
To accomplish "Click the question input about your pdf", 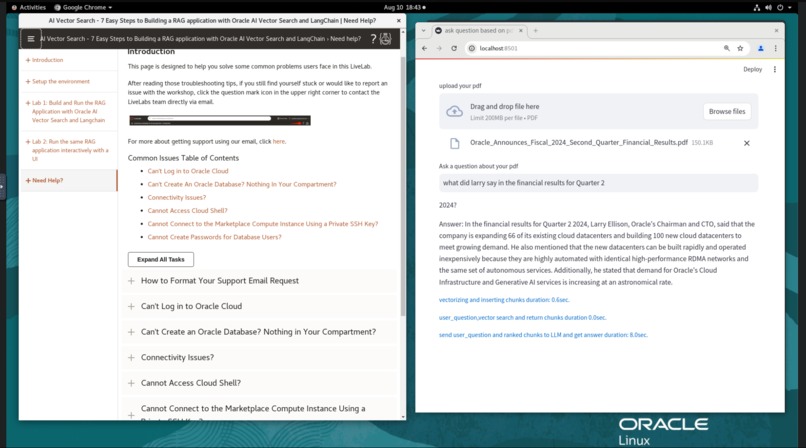I will (598, 183).
